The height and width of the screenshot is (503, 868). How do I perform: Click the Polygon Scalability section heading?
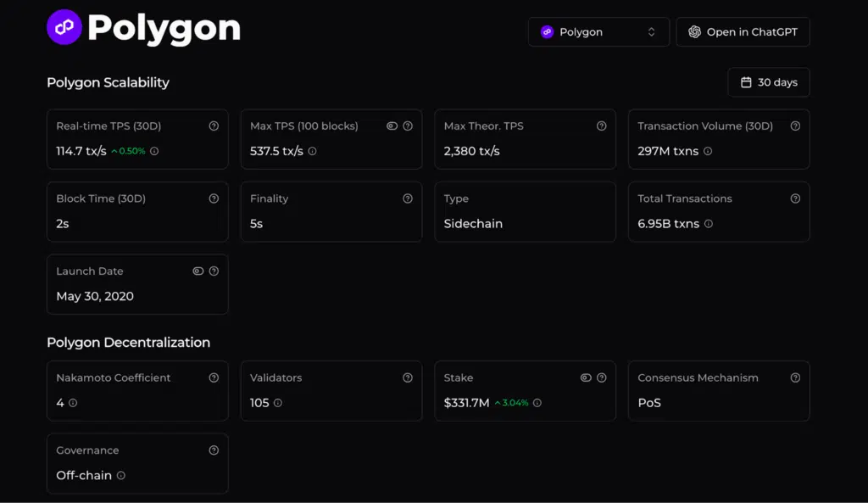108,82
